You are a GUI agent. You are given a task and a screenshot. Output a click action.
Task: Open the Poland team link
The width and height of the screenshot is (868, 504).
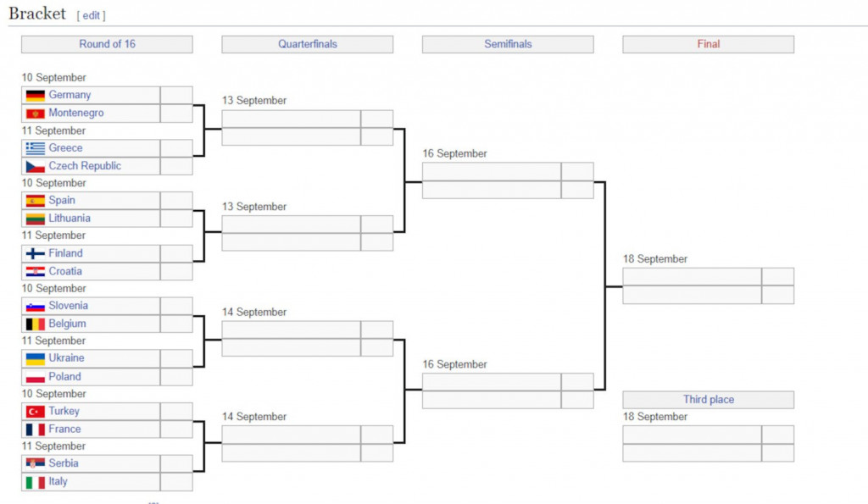(64, 377)
